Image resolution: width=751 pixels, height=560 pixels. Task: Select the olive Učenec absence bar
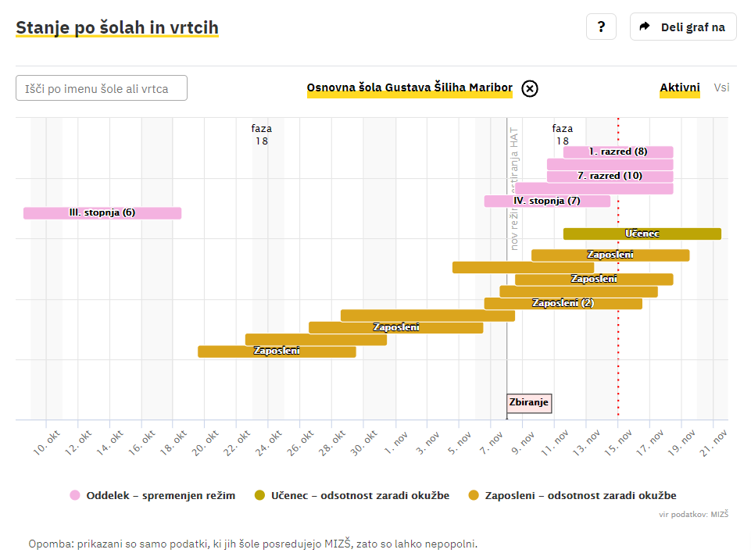tap(642, 234)
